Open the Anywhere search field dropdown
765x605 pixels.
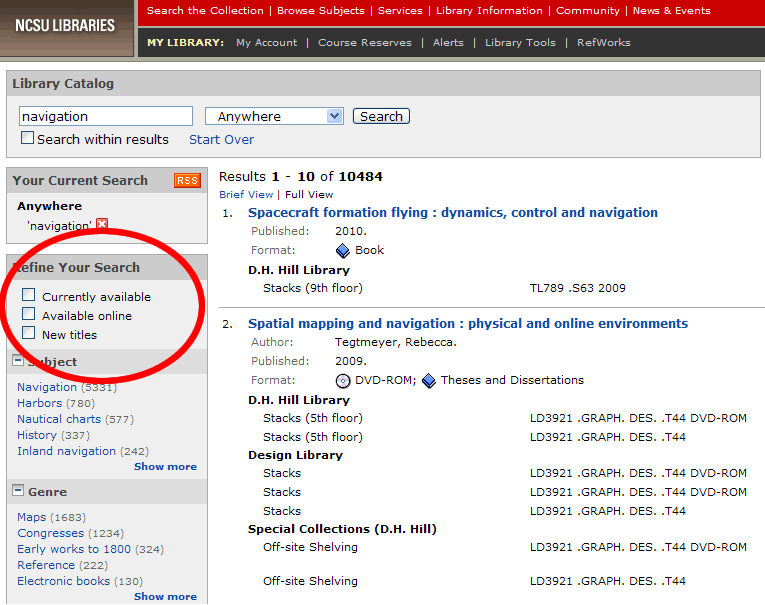(x=274, y=116)
